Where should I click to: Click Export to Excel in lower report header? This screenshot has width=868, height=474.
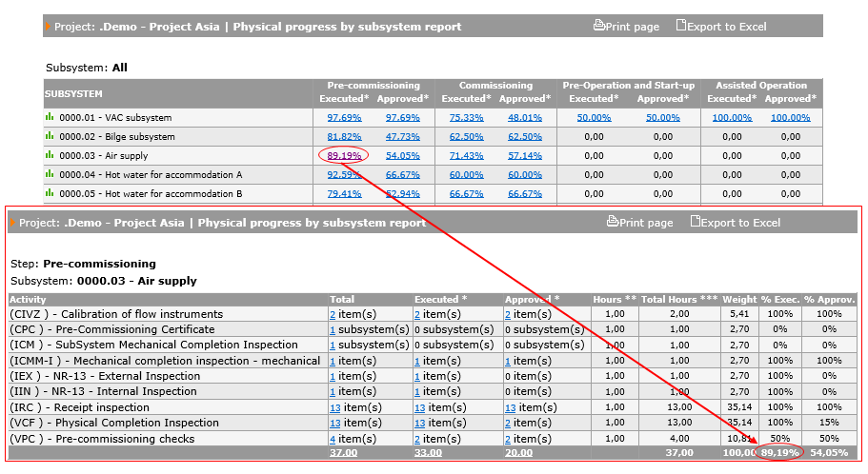pos(736,223)
